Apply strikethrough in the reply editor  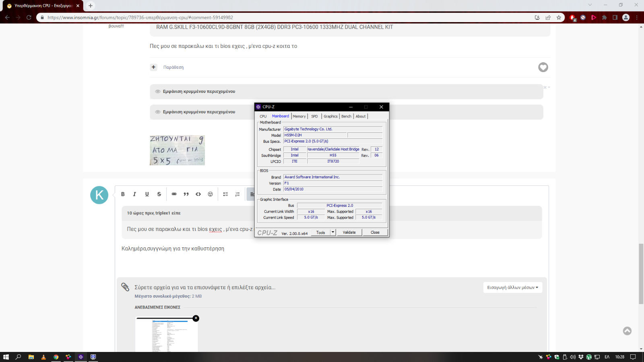[159, 194]
